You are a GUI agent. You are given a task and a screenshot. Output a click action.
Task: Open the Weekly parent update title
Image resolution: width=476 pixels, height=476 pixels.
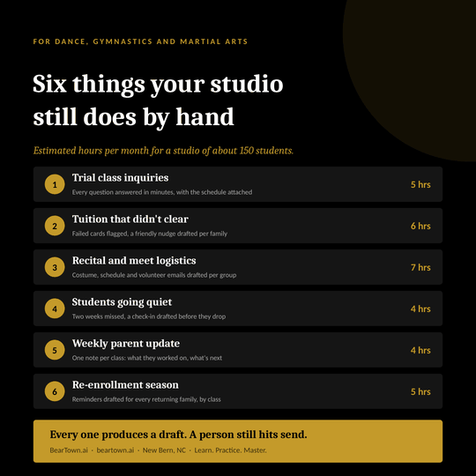point(126,344)
